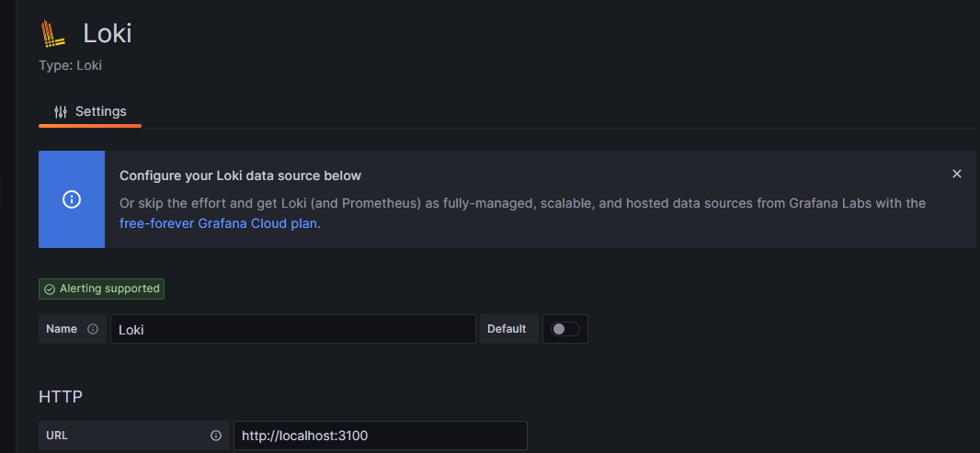Click the sliders icon beside Settings

click(x=61, y=112)
